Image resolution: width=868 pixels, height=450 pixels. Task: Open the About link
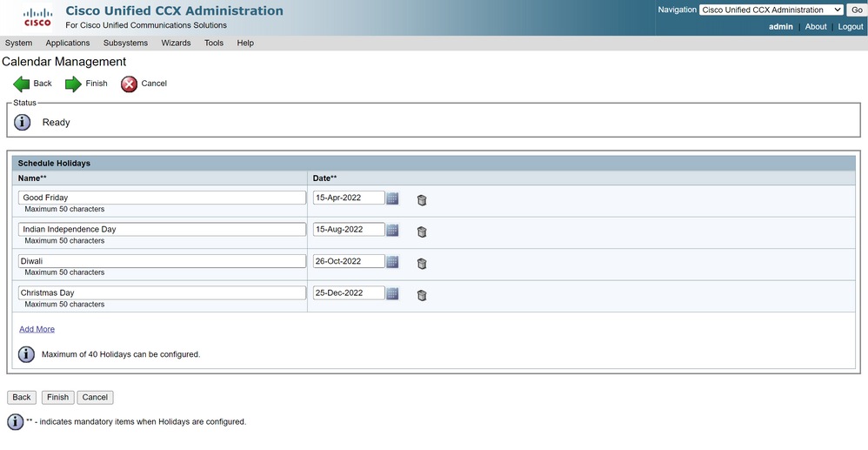pos(816,27)
